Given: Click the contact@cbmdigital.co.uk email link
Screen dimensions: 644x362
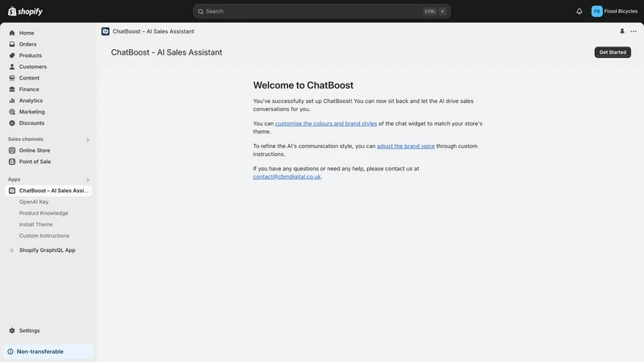Looking at the screenshot, I should click(287, 177).
